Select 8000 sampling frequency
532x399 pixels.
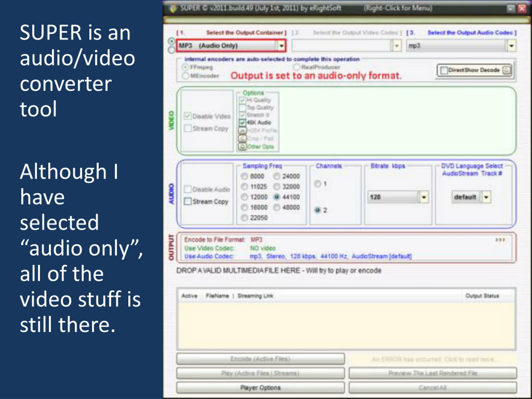tap(244, 176)
